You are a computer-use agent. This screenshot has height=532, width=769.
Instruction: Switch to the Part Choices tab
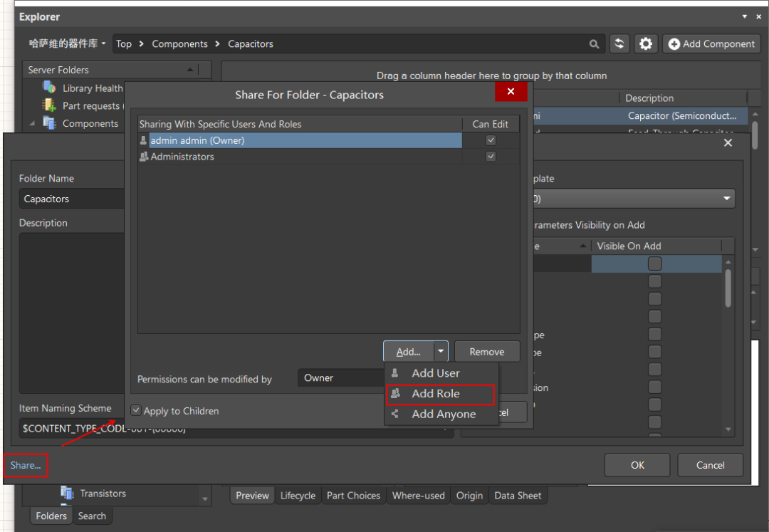tap(353, 495)
